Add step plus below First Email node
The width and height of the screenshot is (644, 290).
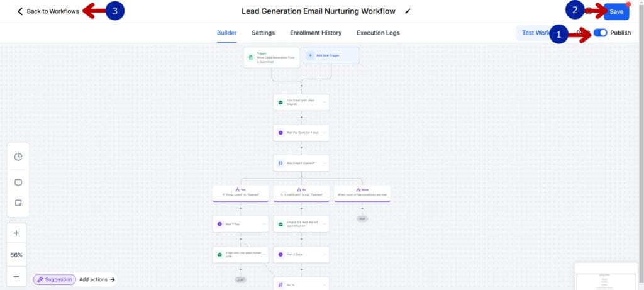coord(301,118)
